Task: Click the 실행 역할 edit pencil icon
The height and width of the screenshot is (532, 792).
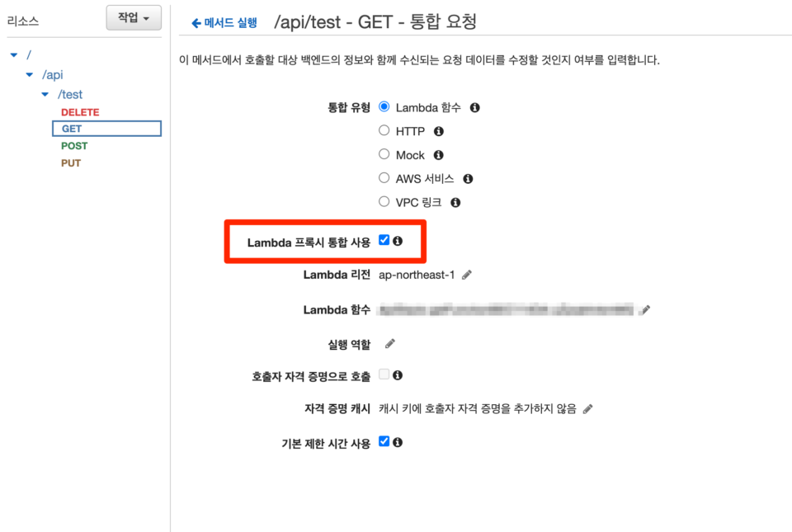Action: (x=390, y=344)
